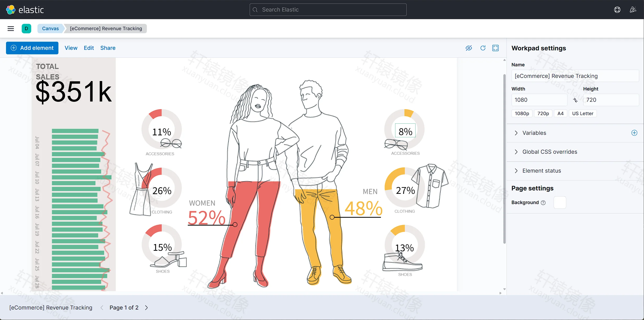
Task: Select the men's 13% shoes donut
Action: coord(405,245)
